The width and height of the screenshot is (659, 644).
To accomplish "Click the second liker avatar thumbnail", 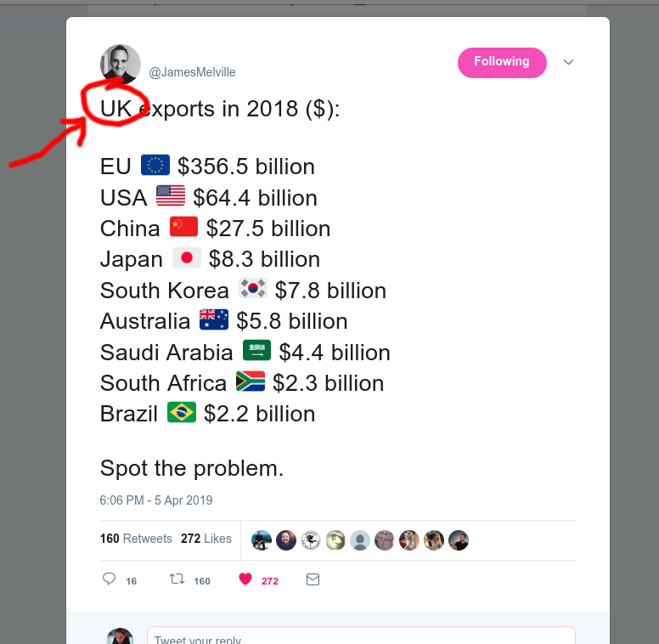I will (286, 540).
